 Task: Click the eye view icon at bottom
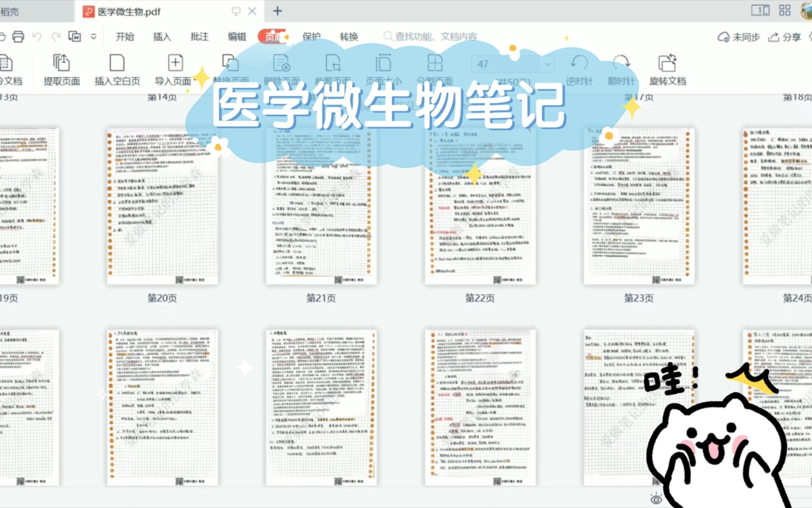[x=656, y=499]
